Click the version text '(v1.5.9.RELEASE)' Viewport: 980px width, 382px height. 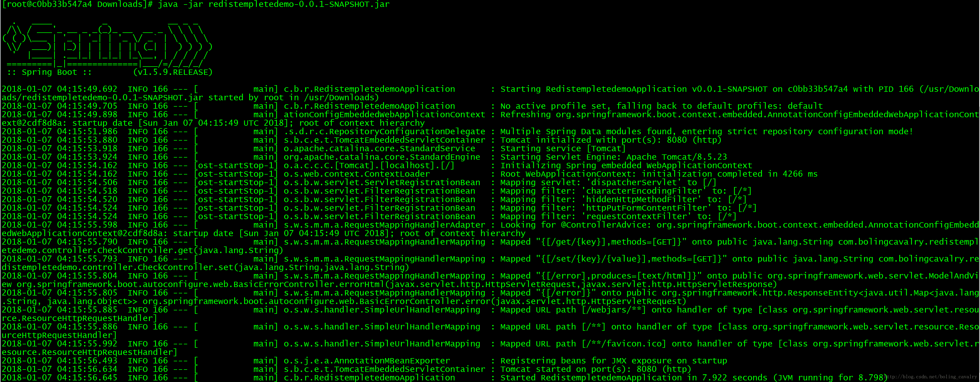(173, 72)
